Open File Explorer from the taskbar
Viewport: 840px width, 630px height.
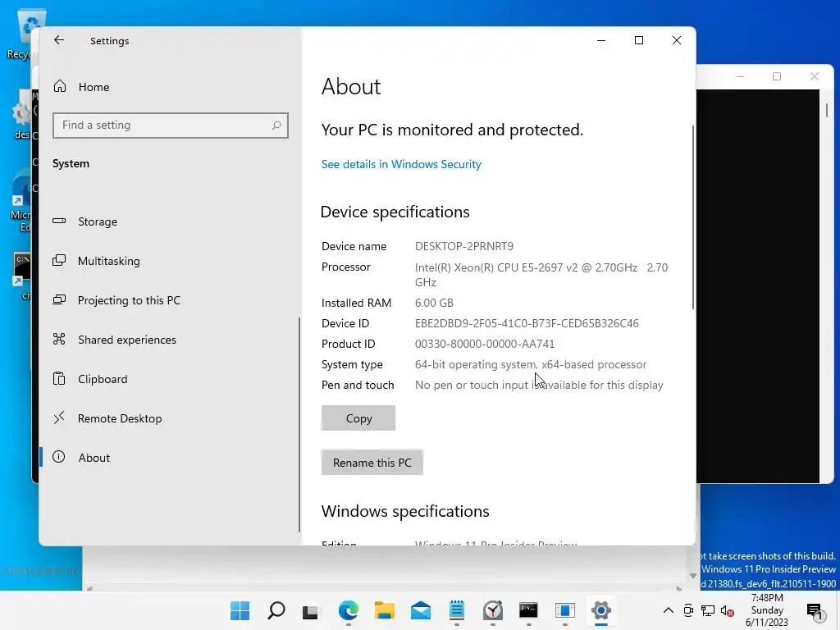tap(385, 610)
